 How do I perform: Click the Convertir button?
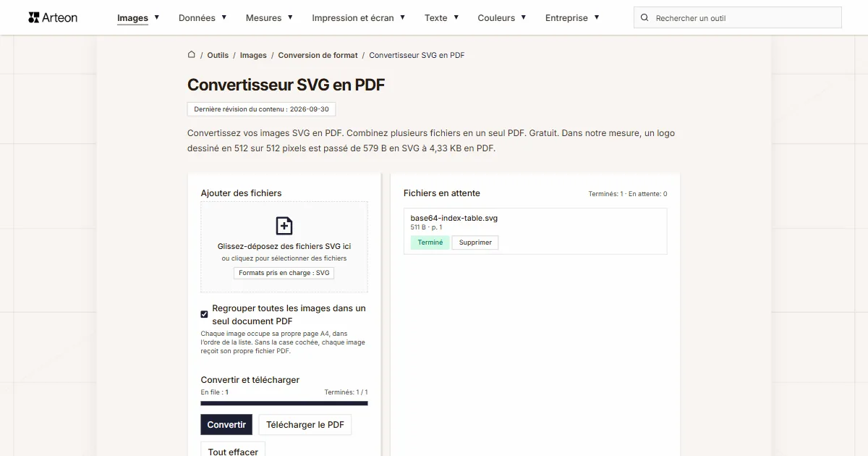pyautogui.click(x=226, y=425)
